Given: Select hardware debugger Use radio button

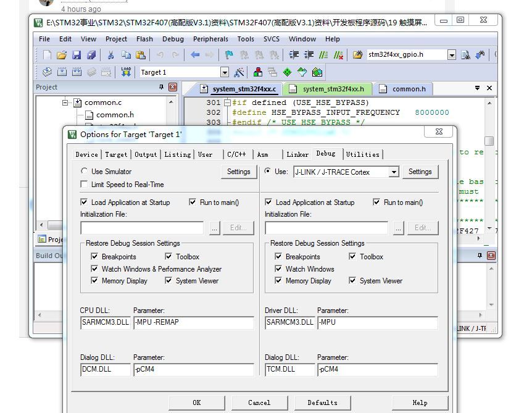Looking at the screenshot, I should 268,171.
